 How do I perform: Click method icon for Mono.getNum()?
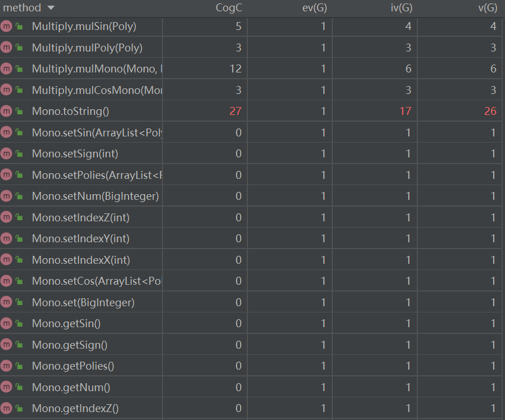pyautogui.click(x=6, y=387)
